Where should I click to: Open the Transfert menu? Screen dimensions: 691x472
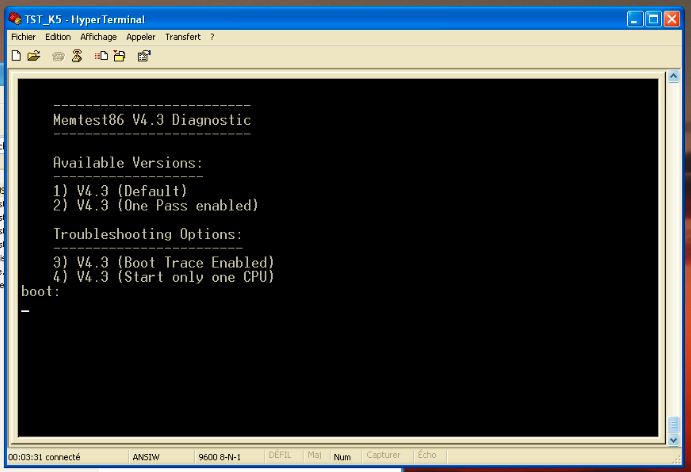[x=182, y=37]
